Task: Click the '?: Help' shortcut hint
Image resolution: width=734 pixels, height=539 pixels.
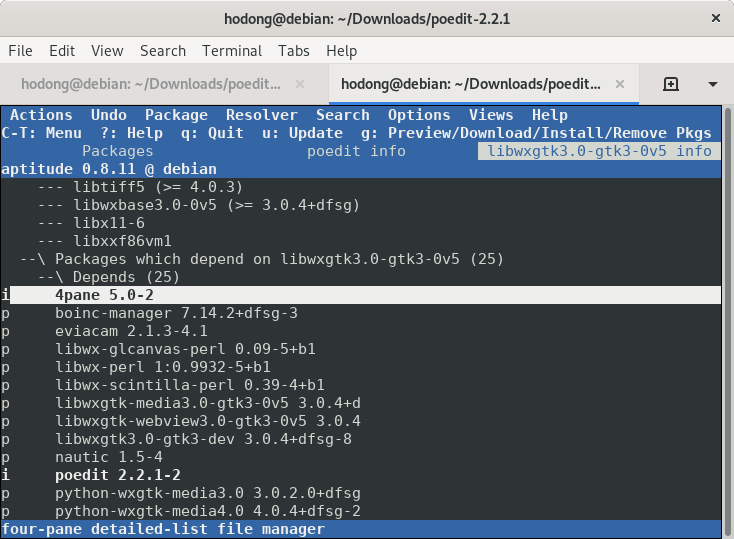Action: (x=131, y=133)
